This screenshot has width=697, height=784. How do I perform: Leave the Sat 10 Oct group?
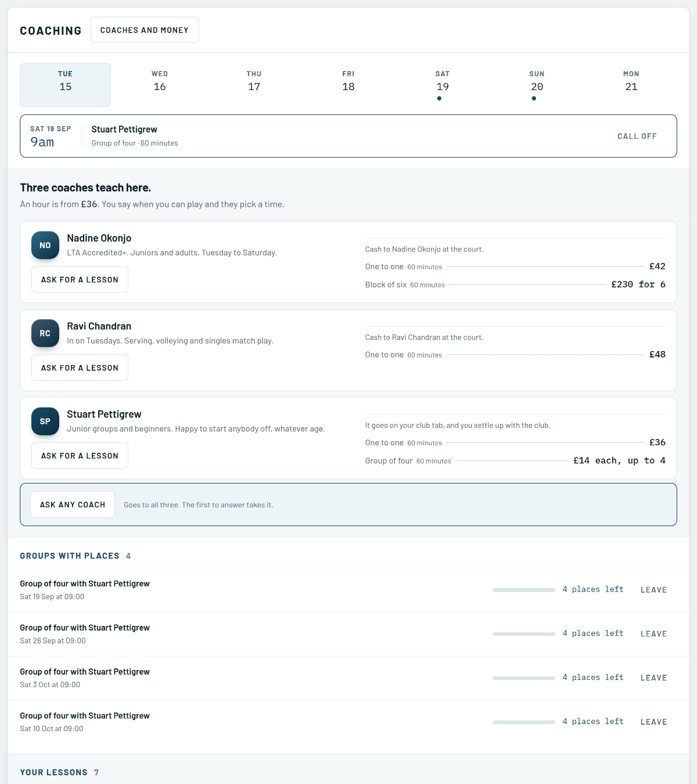coord(654,722)
